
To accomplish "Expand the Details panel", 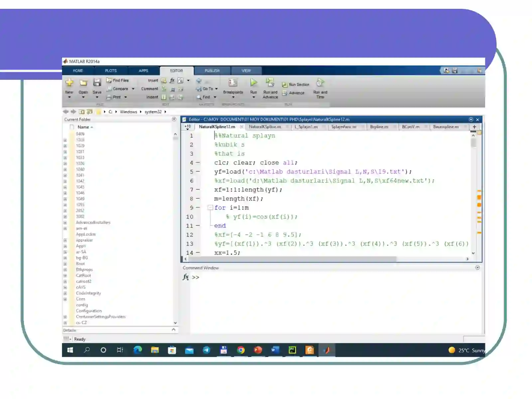I will tap(174, 330).
